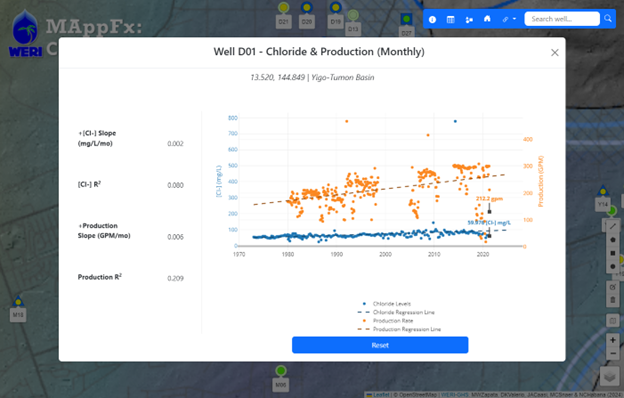Click the WERI logo

coord(25,34)
